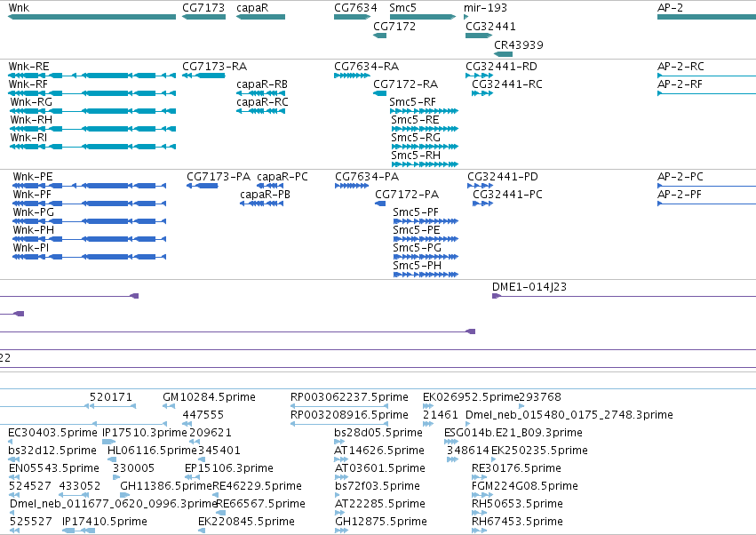Click the capaR-PB protein label
Screen dimensions: 756x535
[265, 195]
